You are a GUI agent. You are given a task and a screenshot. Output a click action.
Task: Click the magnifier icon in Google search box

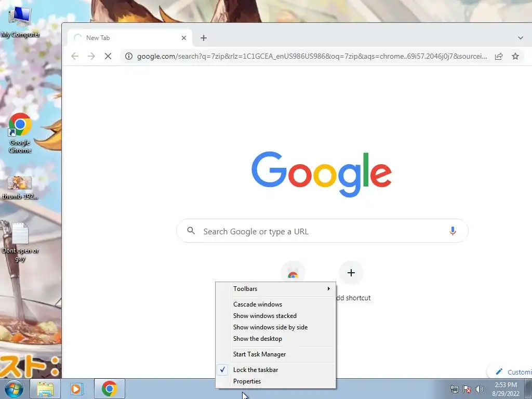(x=191, y=231)
